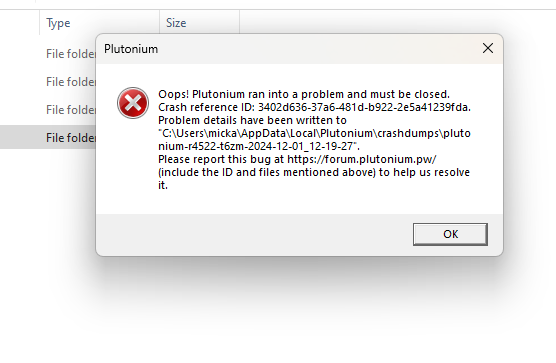The width and height of the screenshot is (556, 363).
Task: Click the forum.plutonium.pw URL text
Action: [x=362, y=159]
